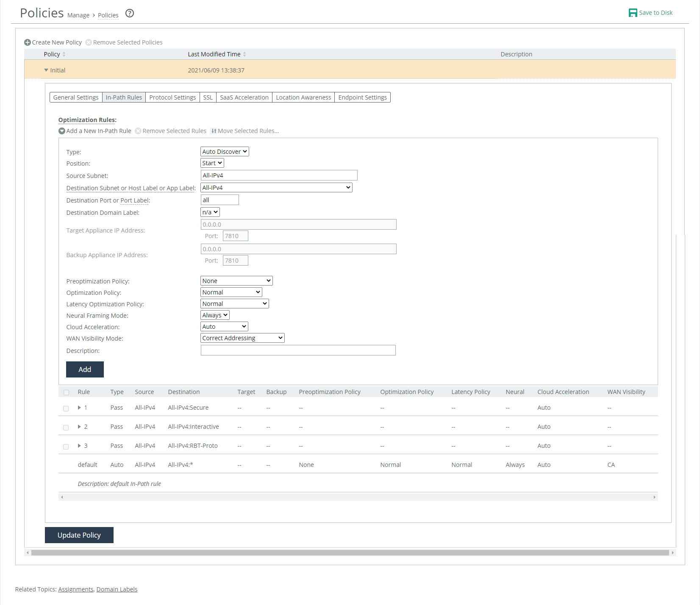Open the Optimization Policy dropdown
700x605 pixels.
click(x=231, y=292)
